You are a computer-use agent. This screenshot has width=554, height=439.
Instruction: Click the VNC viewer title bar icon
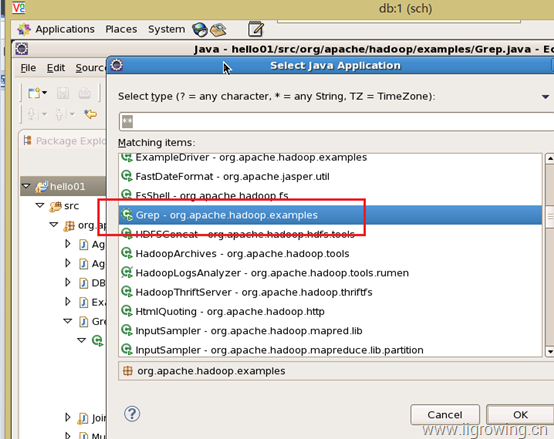coord(18,7)
